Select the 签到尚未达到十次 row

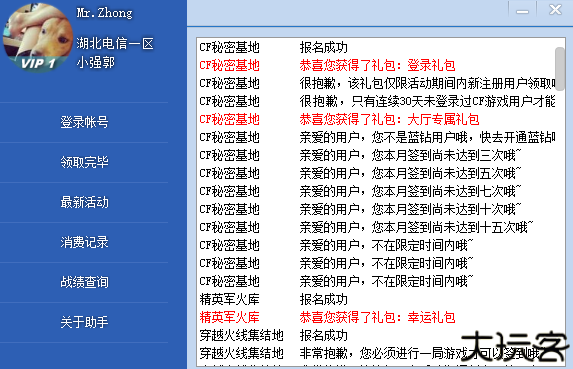click(376, 209)
